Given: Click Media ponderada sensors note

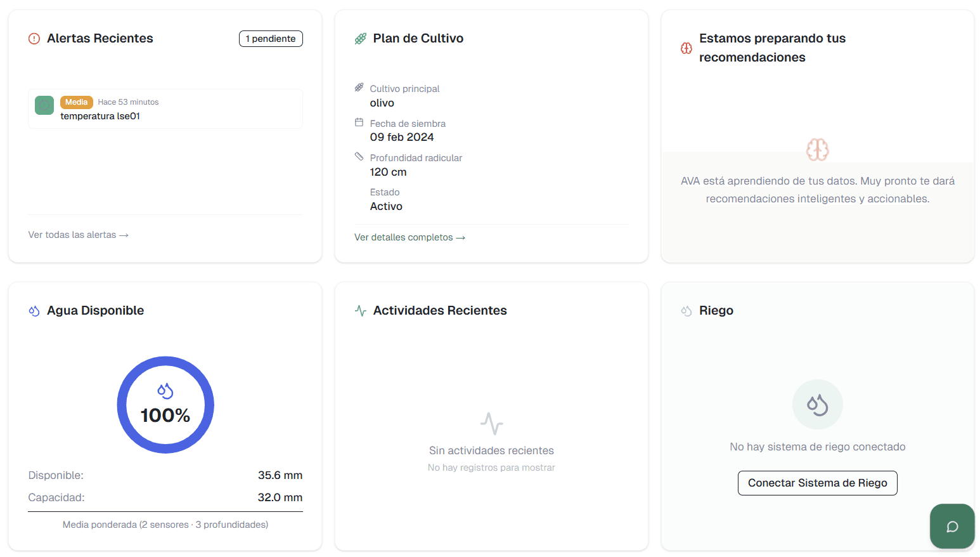Looking at the screenshot, I should click(165, 525).
